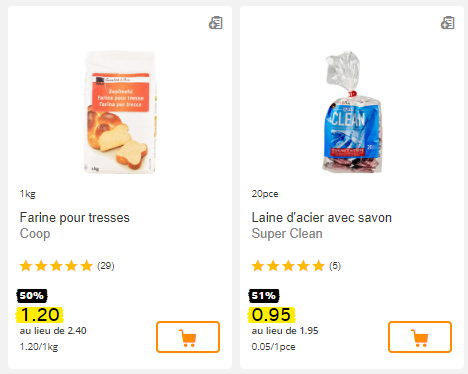Click the 51% discount badge
The image size is (468, 374).
(264, 296)
